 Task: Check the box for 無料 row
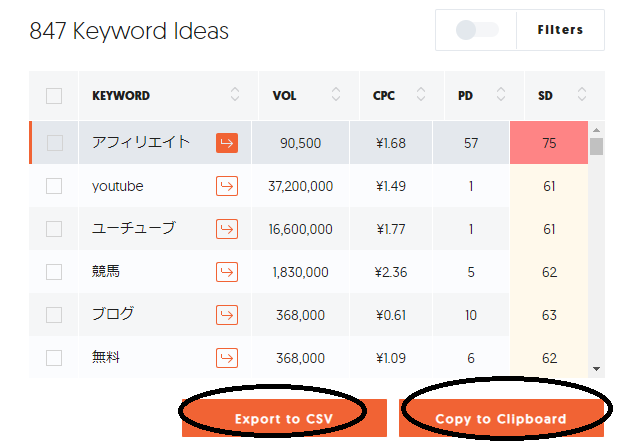54,358
